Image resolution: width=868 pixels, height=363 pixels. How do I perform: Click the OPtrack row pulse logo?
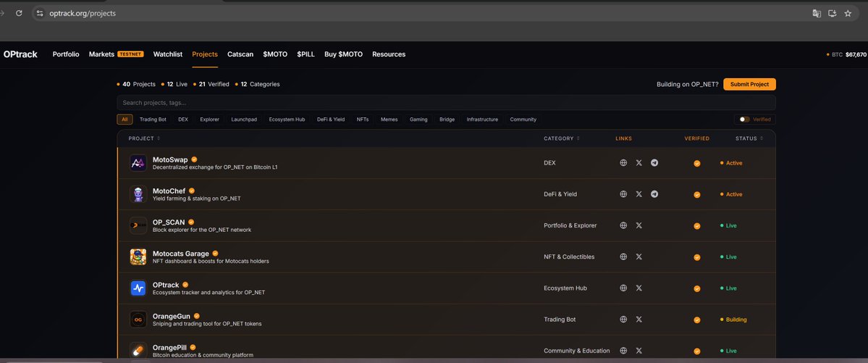coord(138,288)
